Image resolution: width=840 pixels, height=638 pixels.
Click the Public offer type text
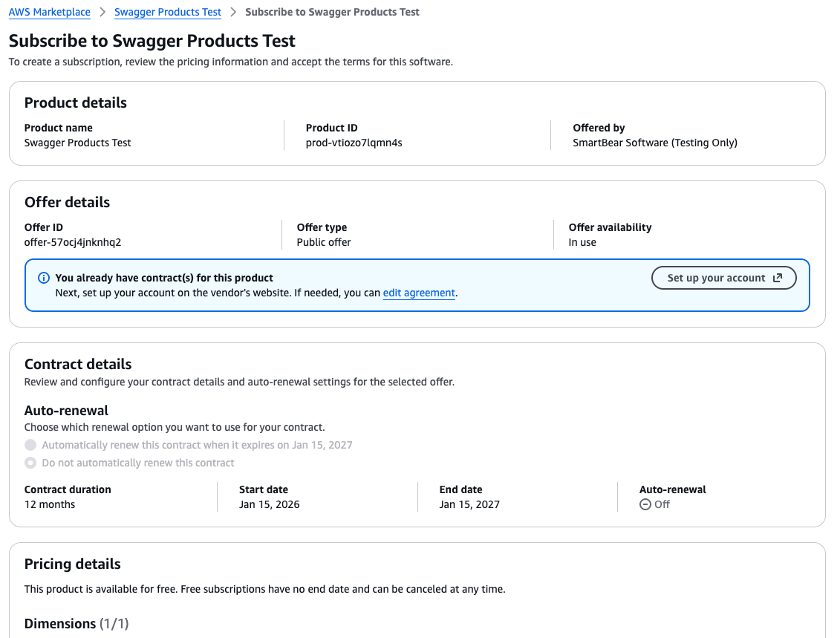coord(322,242)
